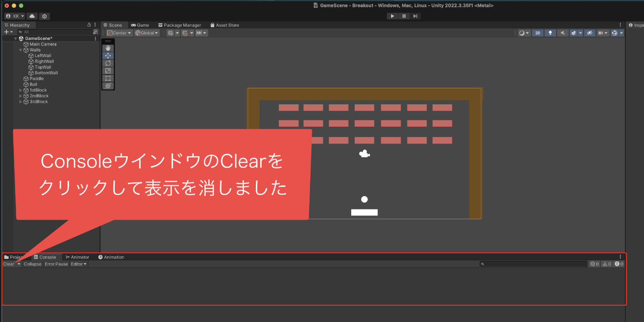Select the Hand view tool

[x=108, y=48]
